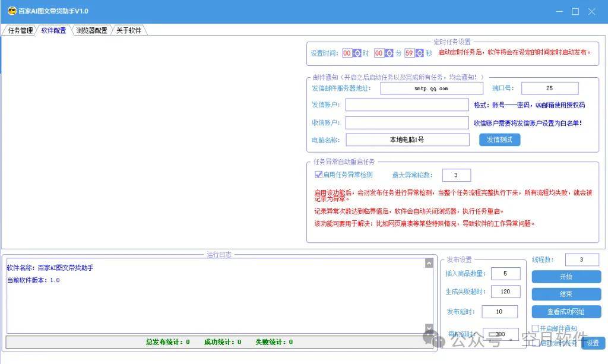Click the second spinner arrows next to 秒
The width and height of the screenshot is (608, 364).
(419, 53)
